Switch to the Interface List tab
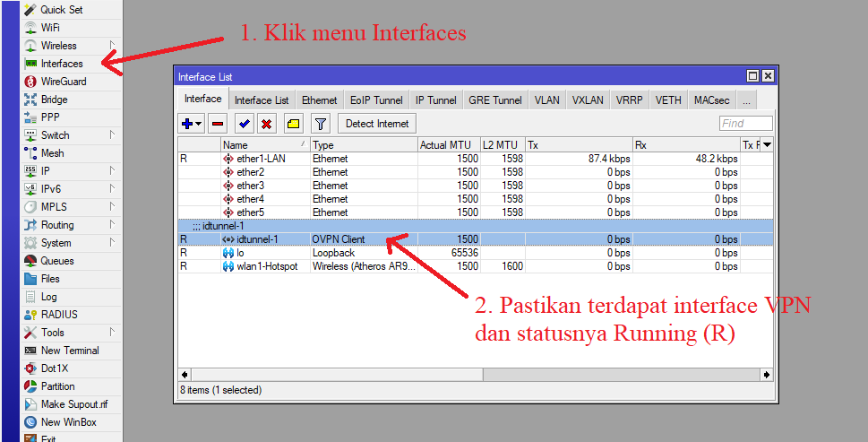The image size is (868, 442). pyautogui.click(x=262, y=100)
